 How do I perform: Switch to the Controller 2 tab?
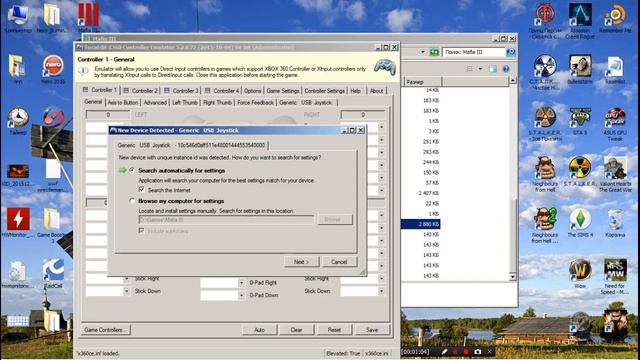coord(141,91)
